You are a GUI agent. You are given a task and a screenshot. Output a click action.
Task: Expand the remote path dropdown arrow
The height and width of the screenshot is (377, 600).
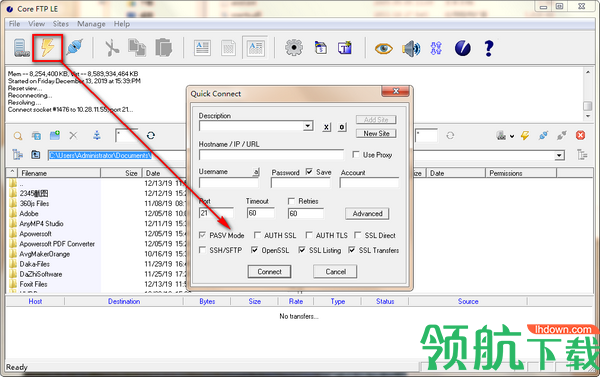(559, 155)
